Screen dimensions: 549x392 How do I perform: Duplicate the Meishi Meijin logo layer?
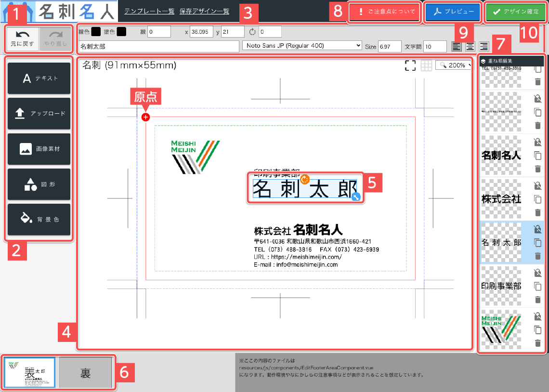tap(537, 330)
